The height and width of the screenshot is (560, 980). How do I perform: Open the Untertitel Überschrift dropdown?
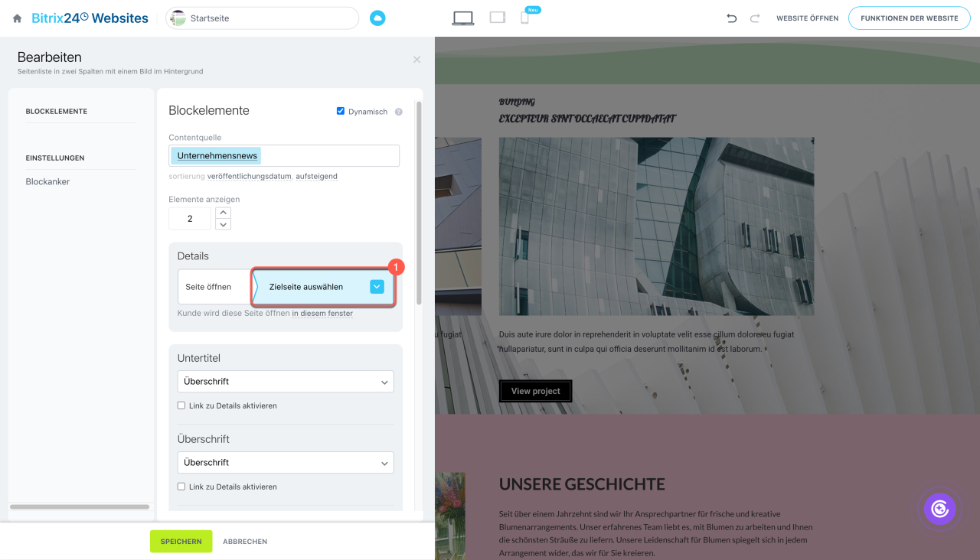[286, 381]
